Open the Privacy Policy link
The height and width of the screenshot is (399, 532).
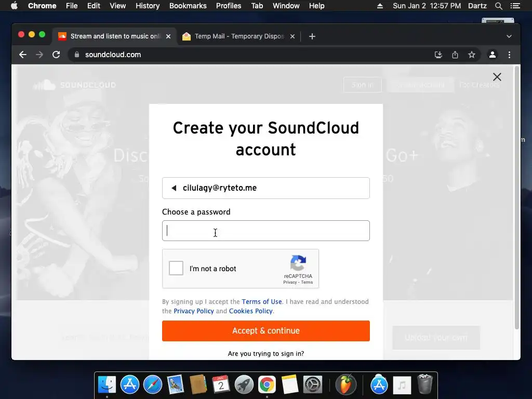pos(194,311)
